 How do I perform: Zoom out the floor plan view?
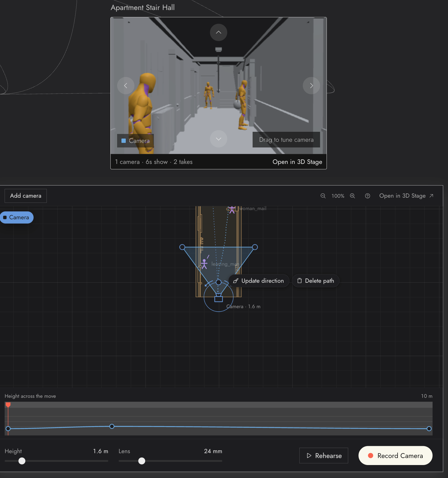[323, 196]
